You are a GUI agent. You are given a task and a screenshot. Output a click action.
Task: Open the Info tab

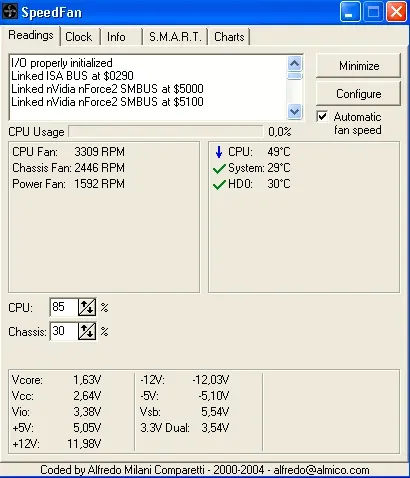(116, 37)
